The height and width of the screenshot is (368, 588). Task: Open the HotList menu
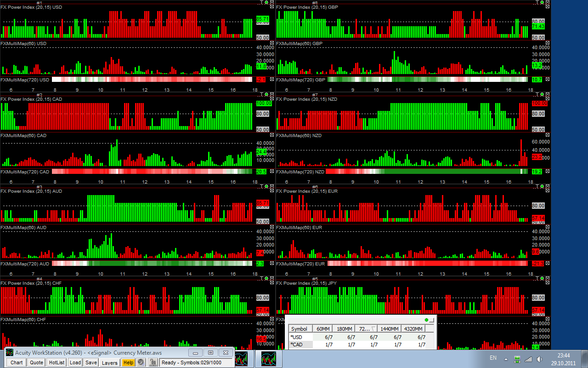pos(57,362)
